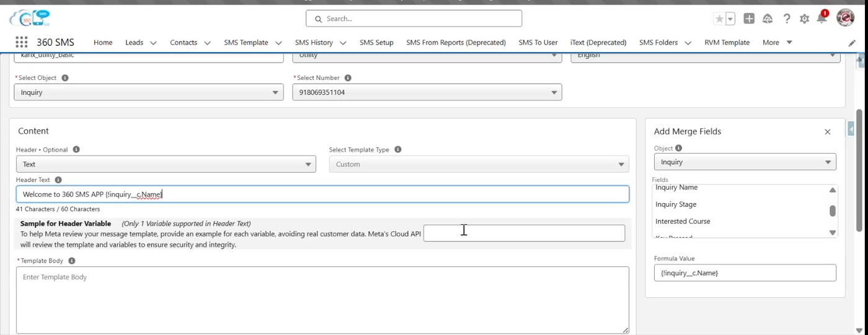Expand the SMS History dropdown chevron
Image resolution: width=868 pixels, height=335 pixels.
click(342, 43)
